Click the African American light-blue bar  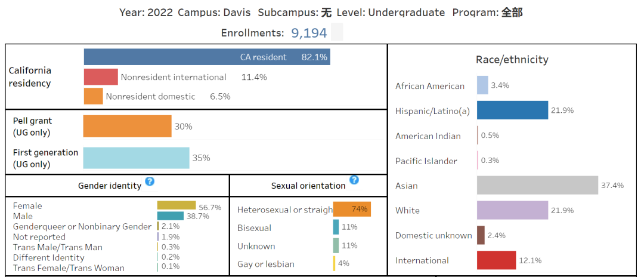pos(482,85)
